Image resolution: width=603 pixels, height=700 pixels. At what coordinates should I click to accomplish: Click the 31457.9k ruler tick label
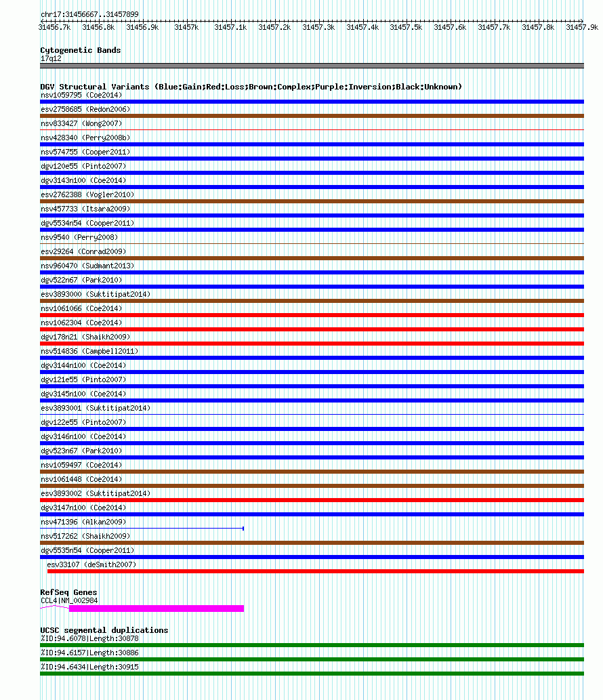[x=582, y=27]
